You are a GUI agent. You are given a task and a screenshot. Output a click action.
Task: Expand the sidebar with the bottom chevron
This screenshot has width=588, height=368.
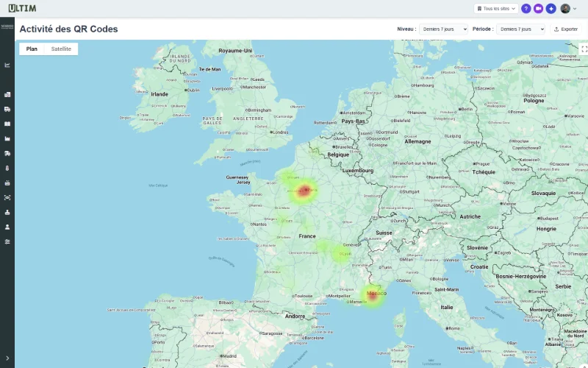(7, 358)
